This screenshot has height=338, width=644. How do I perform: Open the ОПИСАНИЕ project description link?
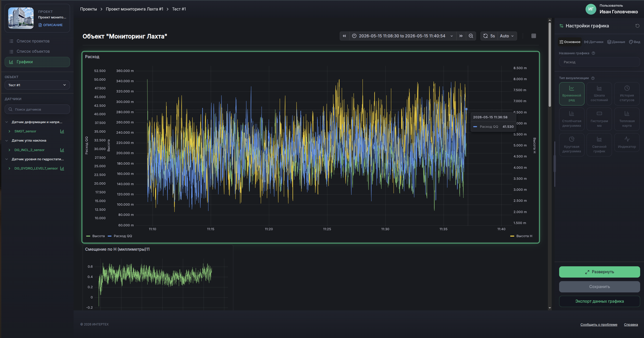click(x=51, y=25)
